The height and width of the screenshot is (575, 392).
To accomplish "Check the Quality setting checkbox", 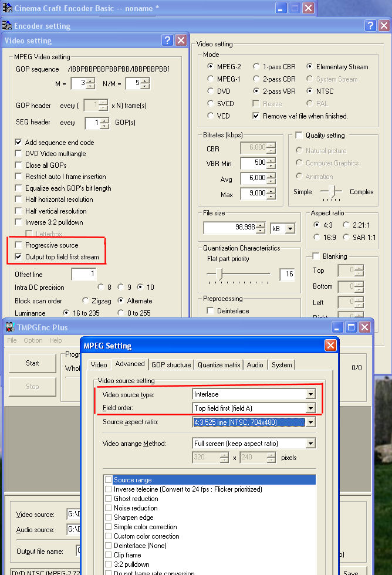I will 299,136.
